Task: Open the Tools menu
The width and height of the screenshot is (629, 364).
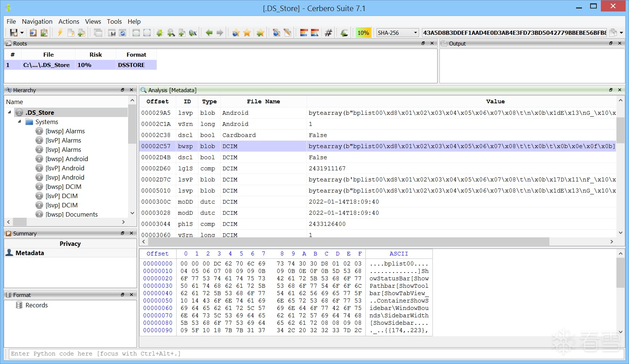Action: point(114,21)
